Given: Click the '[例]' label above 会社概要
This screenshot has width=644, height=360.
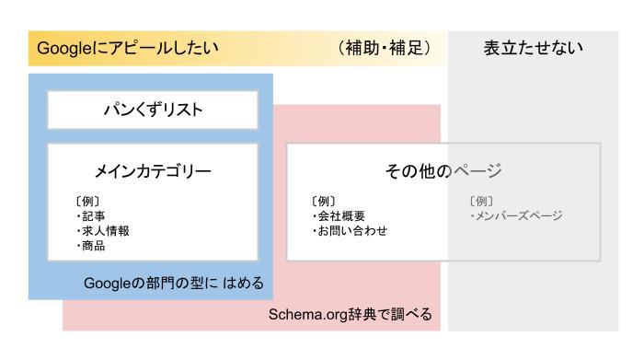Looking at the screenshot, I should (323, 202).
